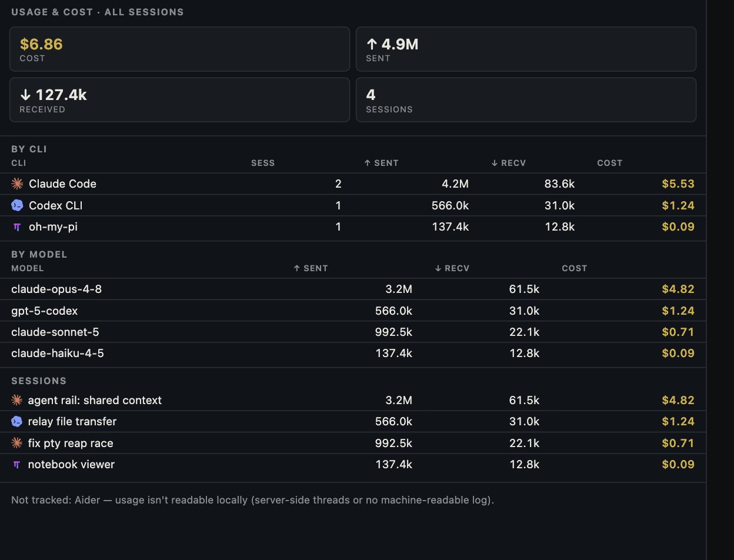Click the pi icon beside notebook viewer
Image resolution: width=734 pixels, height=560 pixels.
[16, 464]
